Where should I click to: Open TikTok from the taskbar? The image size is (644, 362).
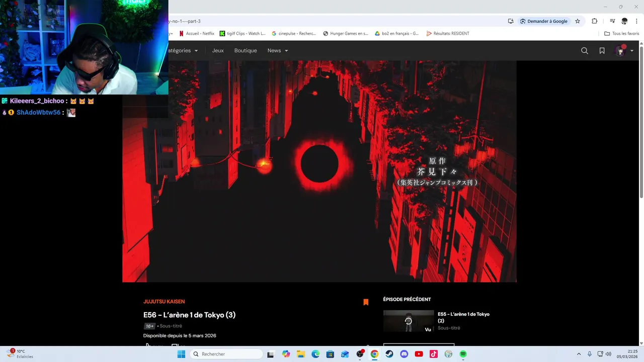tap(434, 354)
